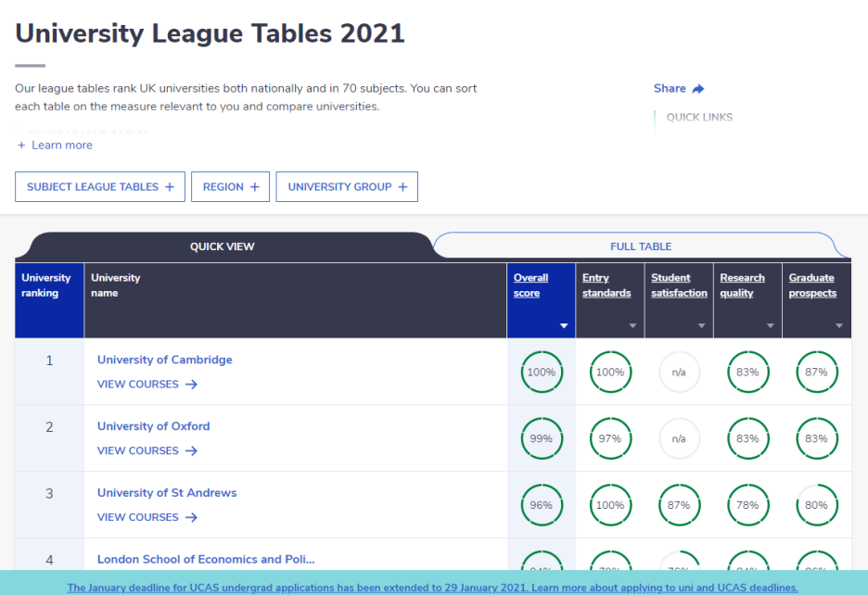
Task: View courses for University of Oxford
Action: tap(147, 451)
